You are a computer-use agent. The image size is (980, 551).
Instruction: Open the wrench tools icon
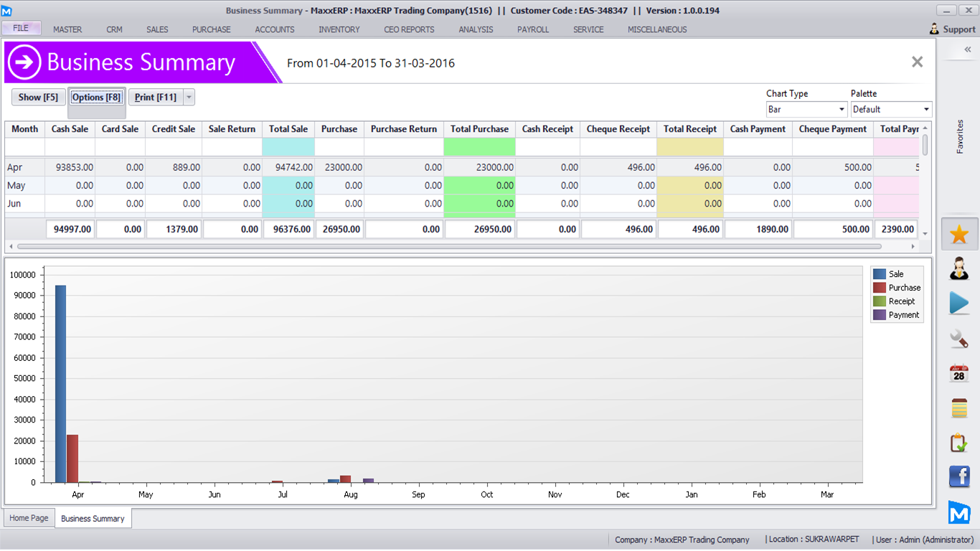point(959,338)
